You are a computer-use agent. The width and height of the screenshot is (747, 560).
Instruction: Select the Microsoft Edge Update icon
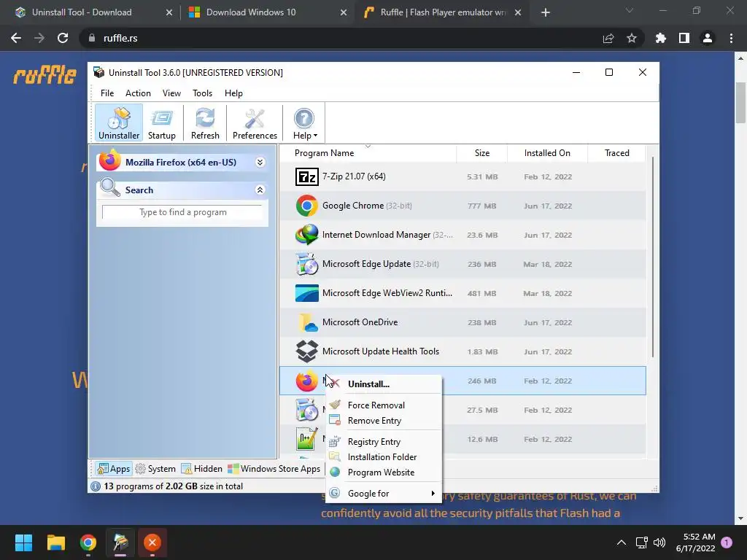[x=306, y=264]
